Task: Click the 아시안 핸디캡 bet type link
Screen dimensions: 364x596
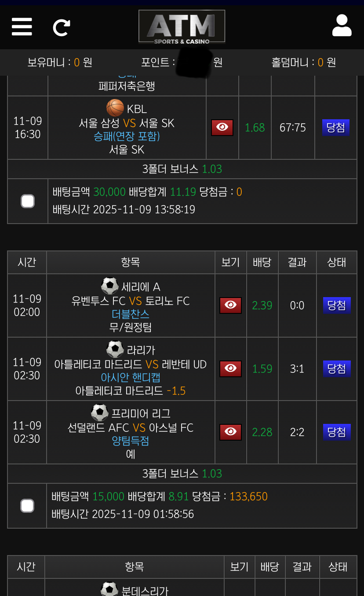Action: click(x=131, y=378)
